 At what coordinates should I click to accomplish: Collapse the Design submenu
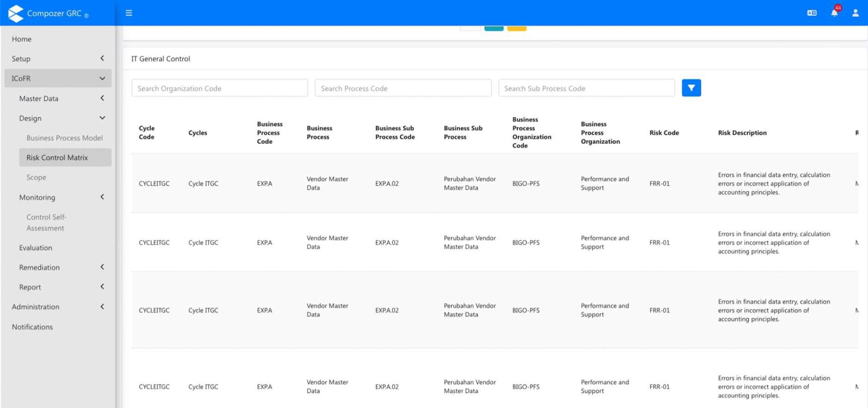tap(102, 118)
